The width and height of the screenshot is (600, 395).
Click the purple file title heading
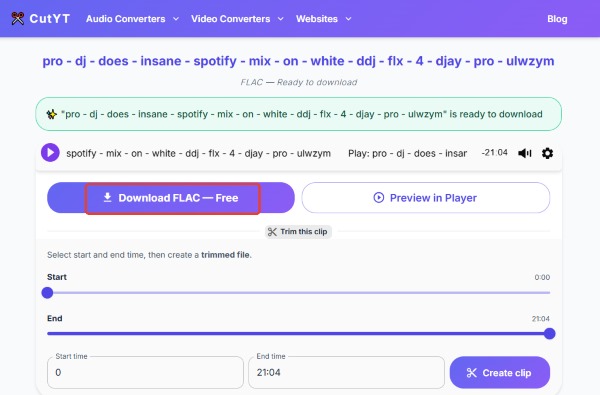[298, 61]
